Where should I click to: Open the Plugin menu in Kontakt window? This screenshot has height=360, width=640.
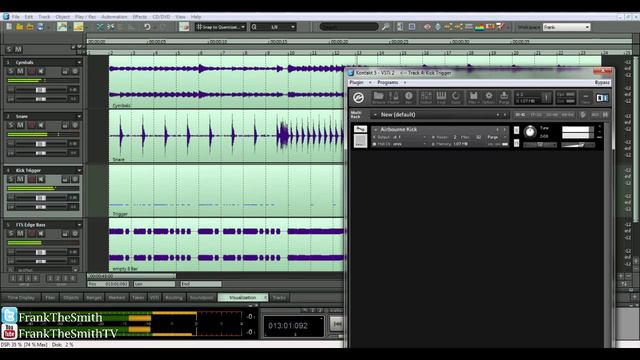pyautogui.click(x=356, y=82)
